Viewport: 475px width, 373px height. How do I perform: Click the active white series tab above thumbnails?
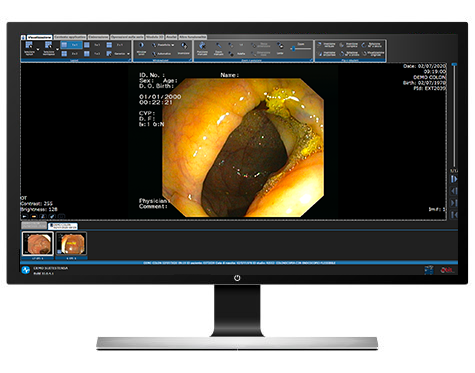(63, 226)
